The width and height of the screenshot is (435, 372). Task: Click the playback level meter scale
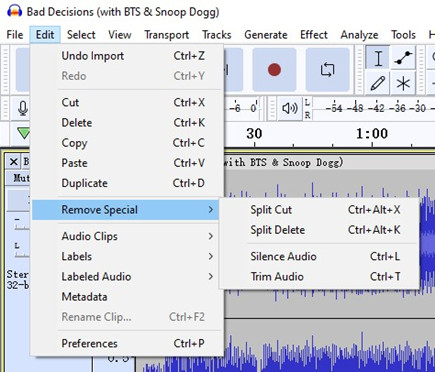pyautogui.click(x=373, y=108)
